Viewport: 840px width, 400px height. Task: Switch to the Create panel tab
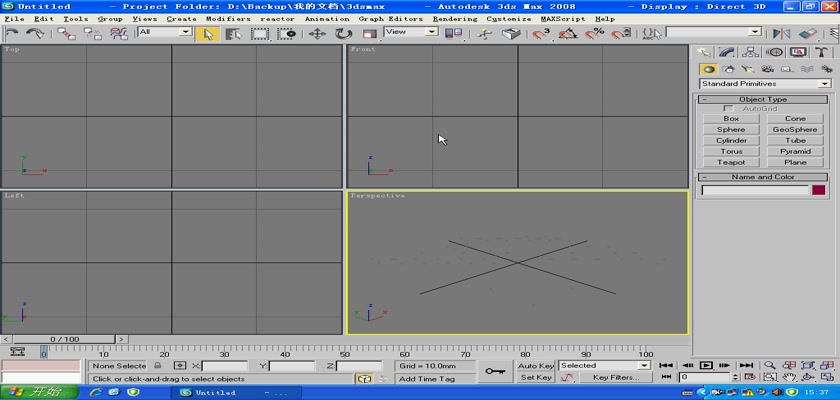click(704, 52)
